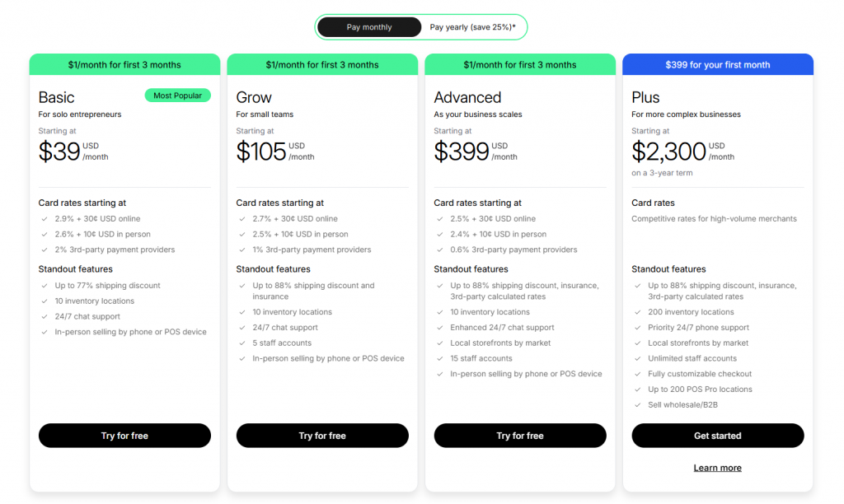Click the $399 first month banner on Plus
The height and width of the screenshot is (504, 844).
pos(717,63)
